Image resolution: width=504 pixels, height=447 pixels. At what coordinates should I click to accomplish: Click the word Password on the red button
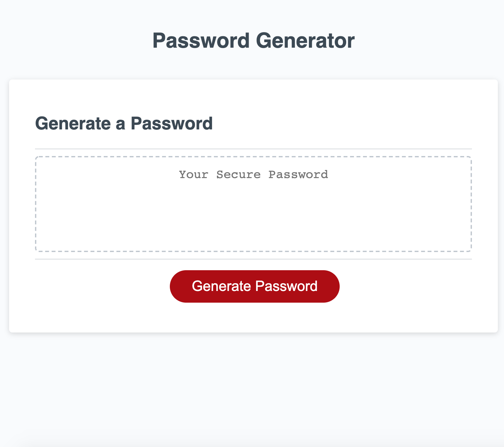286,286
